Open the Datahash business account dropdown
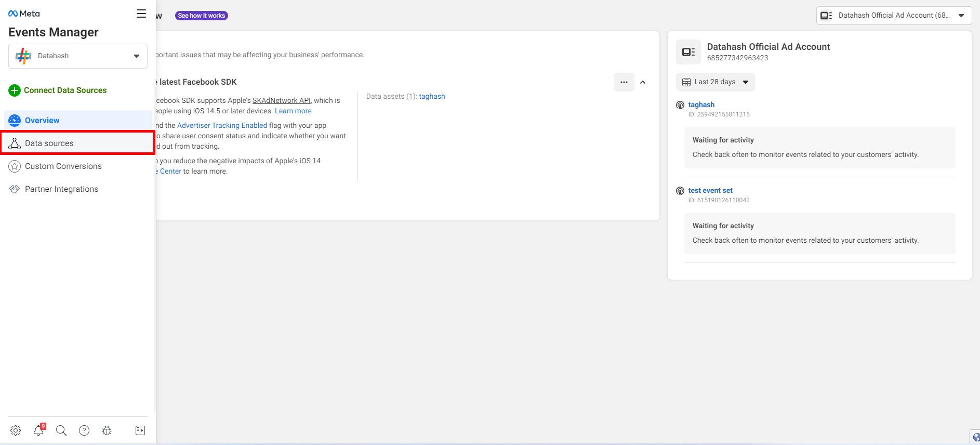 point(78,56)
